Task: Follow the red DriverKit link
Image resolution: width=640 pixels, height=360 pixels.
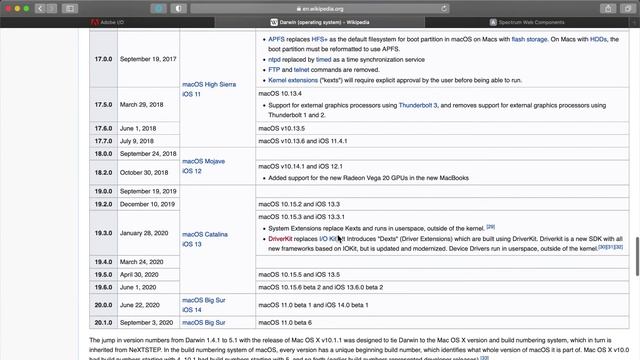Action: (x=280, y=239)
